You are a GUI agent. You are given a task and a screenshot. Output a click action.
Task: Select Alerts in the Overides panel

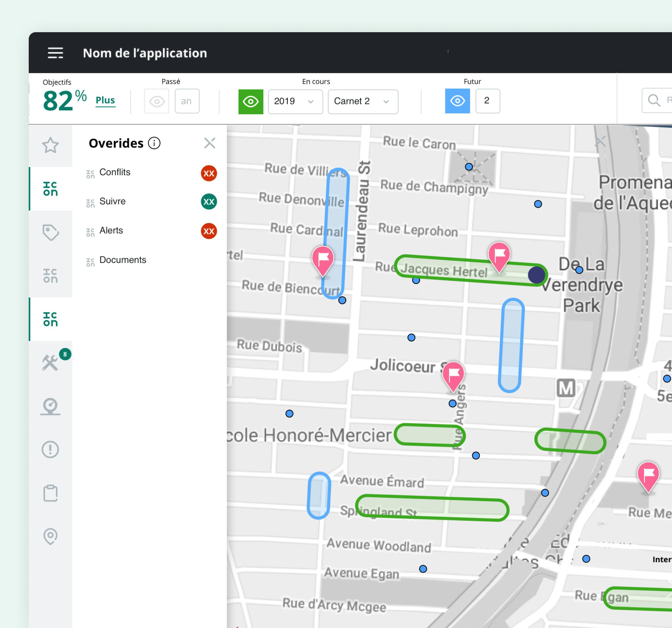[112, 231]
